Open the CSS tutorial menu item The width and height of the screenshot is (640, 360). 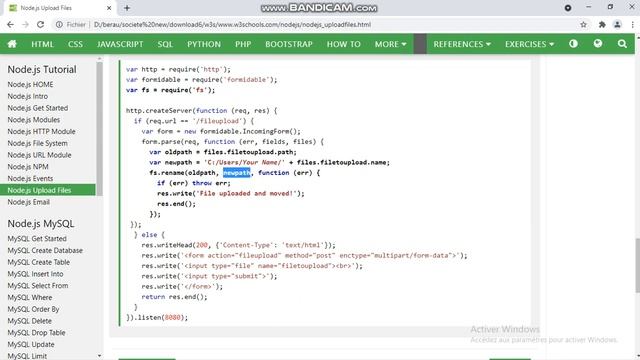(x=75, y=44)
